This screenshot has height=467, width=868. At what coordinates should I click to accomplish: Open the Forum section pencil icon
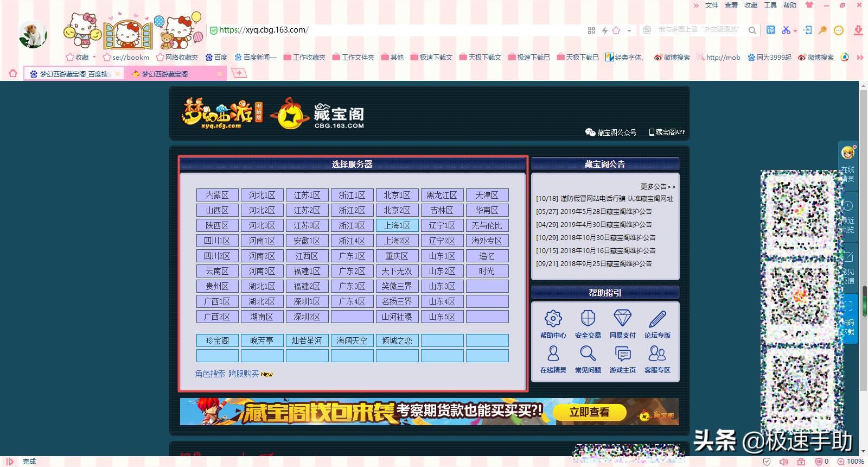click(x=657, y=319)
